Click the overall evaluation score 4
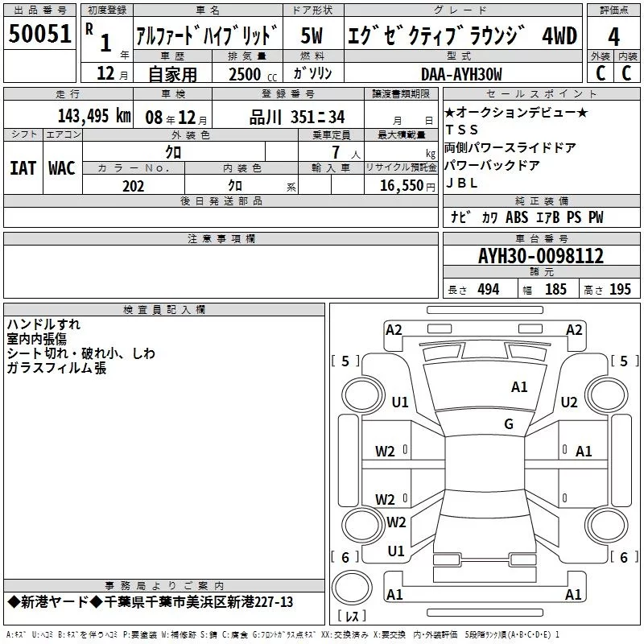 613,35
